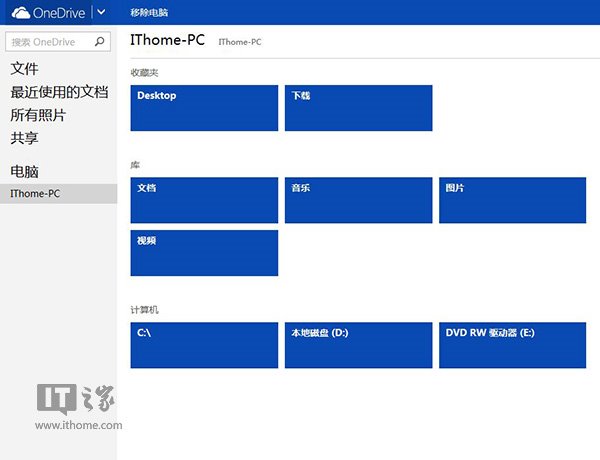Open the 下载 tile

tap(359, 108)
